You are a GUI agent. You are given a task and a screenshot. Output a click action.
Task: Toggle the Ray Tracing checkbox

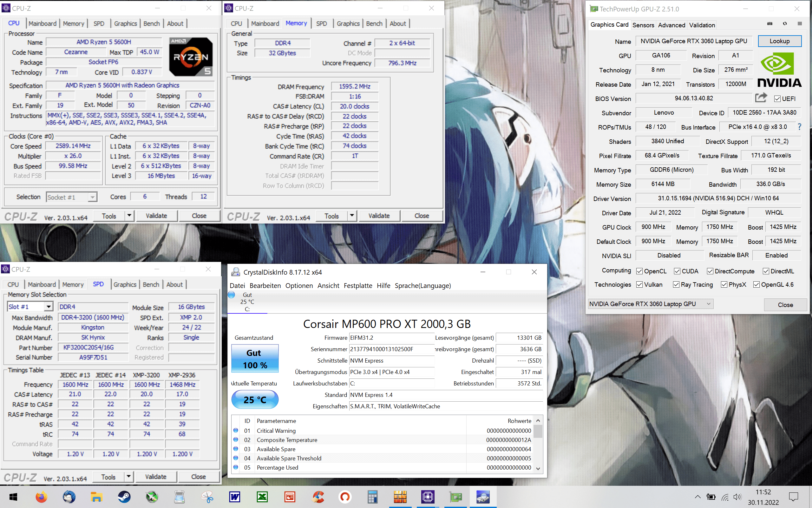click(677, 284)
